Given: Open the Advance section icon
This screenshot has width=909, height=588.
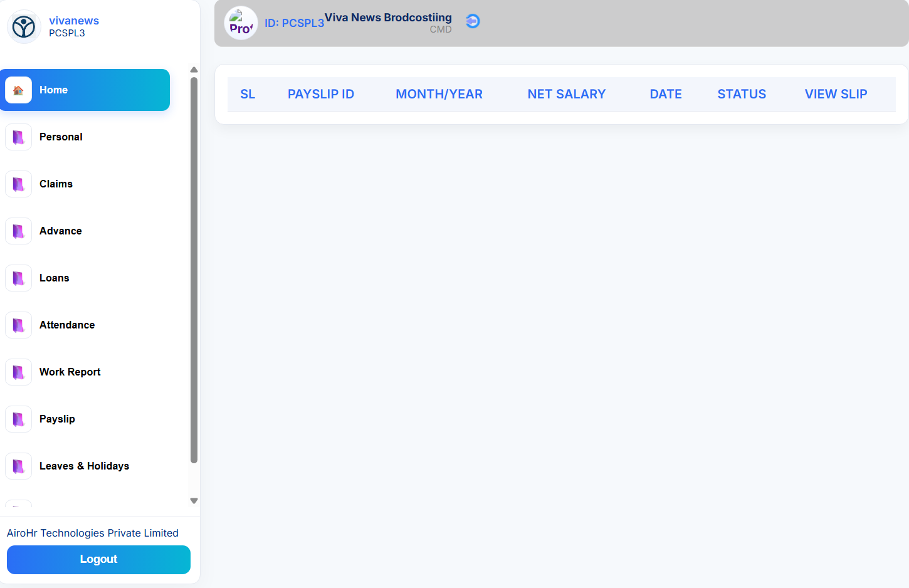Looking at the screenshot, I should 18,231.
